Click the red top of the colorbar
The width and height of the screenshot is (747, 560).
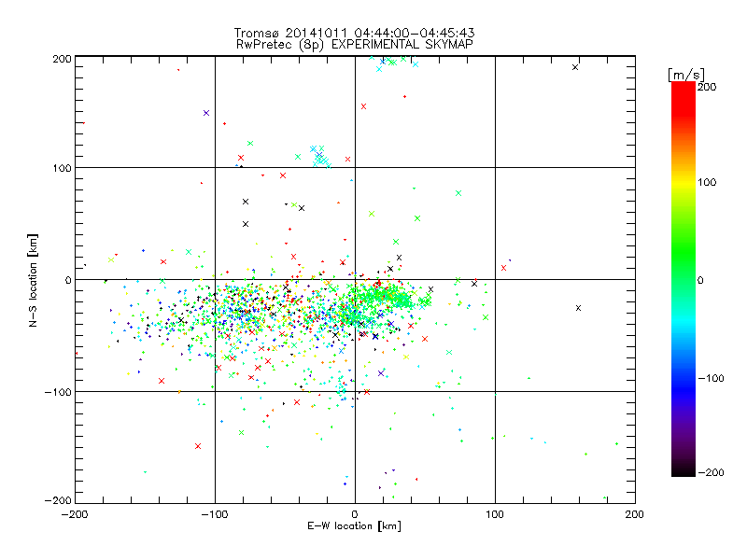click(x=683, y=89)
